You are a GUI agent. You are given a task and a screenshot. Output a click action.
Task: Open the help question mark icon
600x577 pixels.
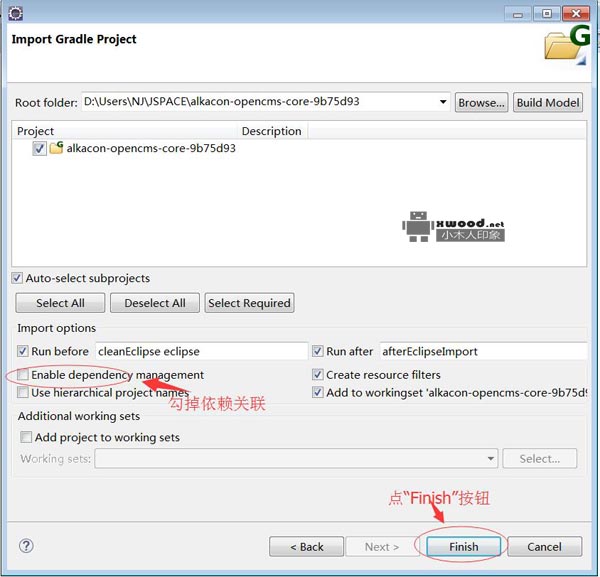(26, 546)
